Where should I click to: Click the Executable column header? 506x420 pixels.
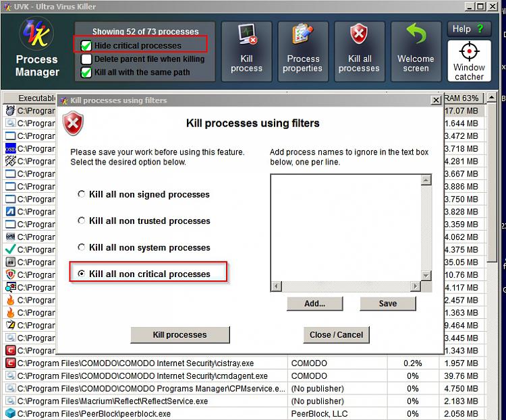tap(30, 98)
